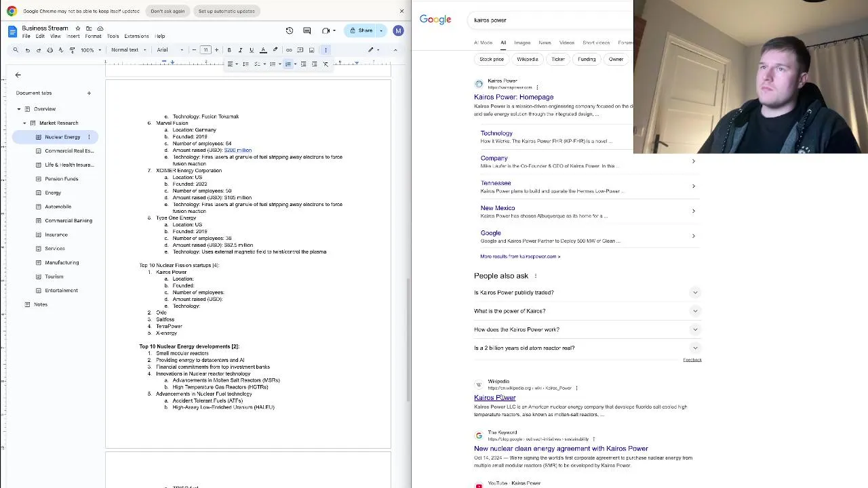Viewport: 868px width, 488px height.
Task: Check the cloud save status icon
Action: (100, 28)
